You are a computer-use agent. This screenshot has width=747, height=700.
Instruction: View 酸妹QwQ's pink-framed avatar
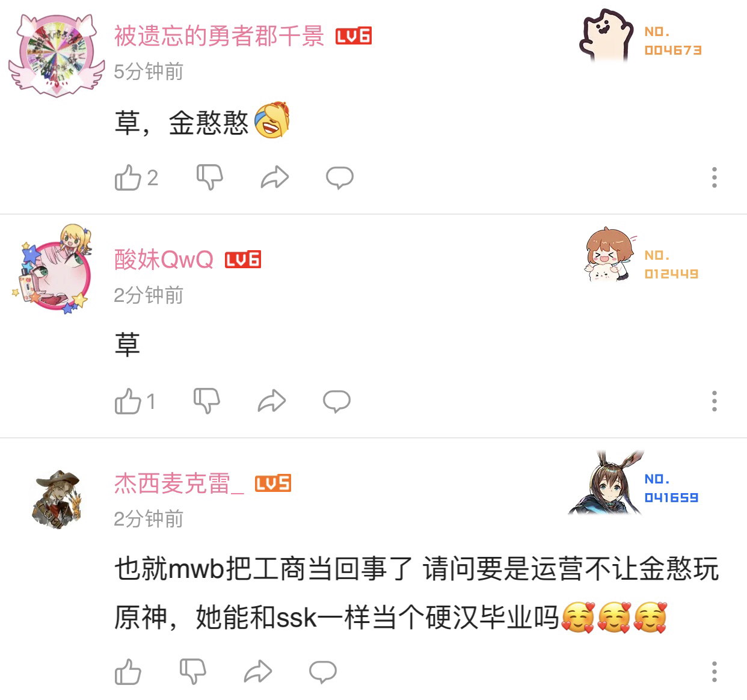tap(52, 268)
